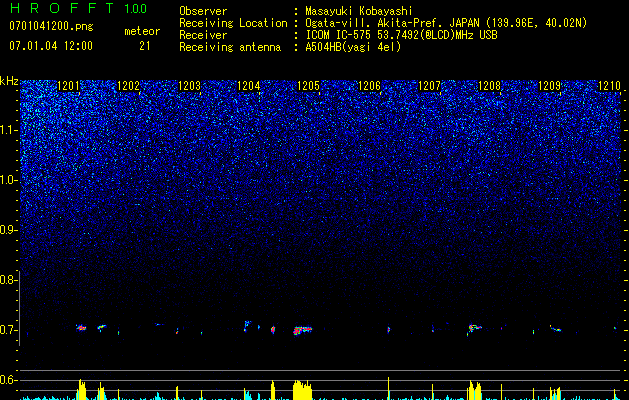Click the Observer label
The image size is (629, 400).
point(203,11)
